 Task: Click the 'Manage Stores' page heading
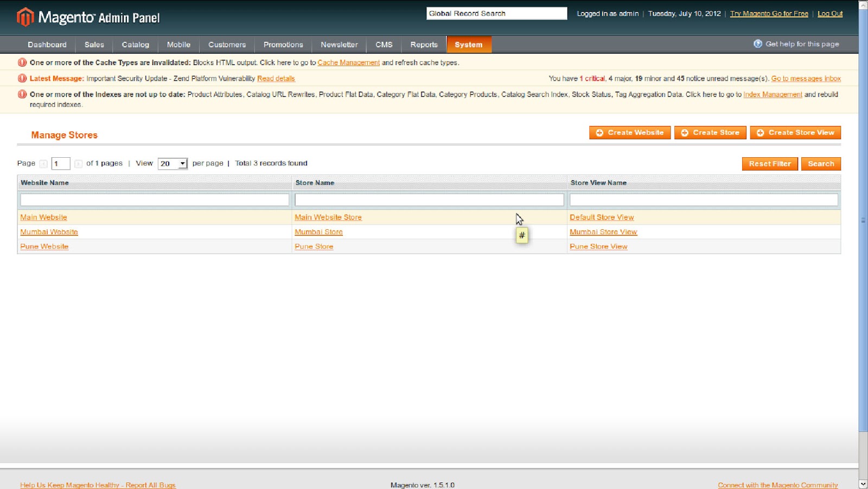click(64, 135)
